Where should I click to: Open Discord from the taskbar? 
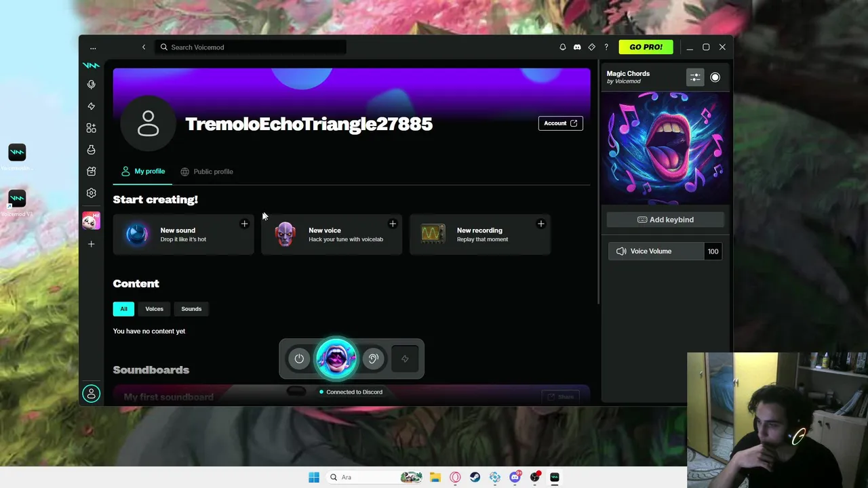coord(515,477)
